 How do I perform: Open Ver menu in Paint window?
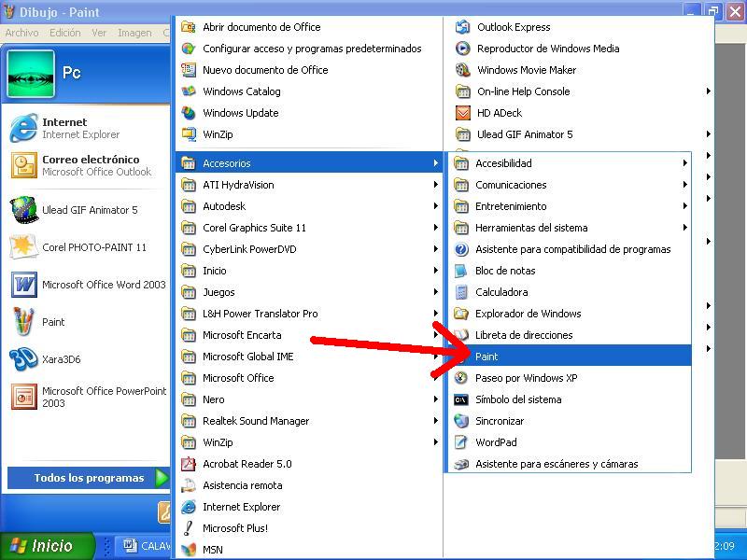[99, 33]
